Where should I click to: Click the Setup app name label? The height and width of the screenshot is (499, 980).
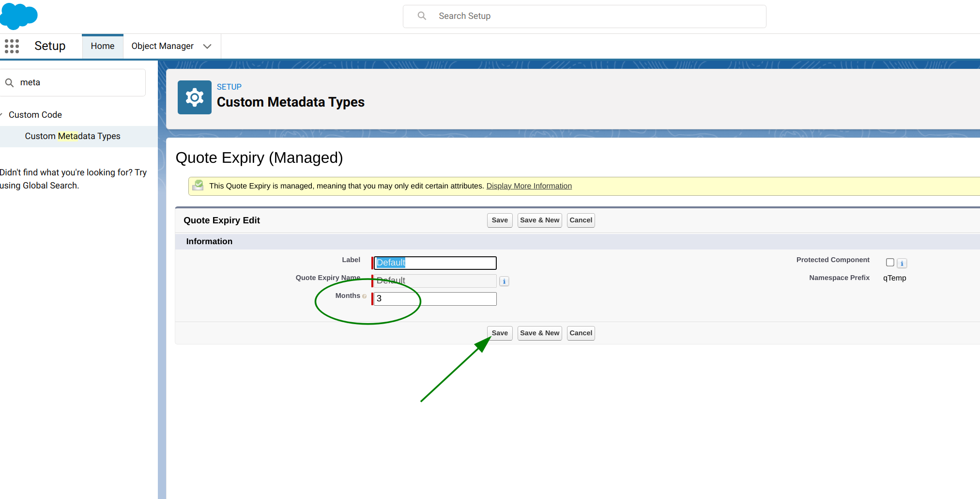pos(50,46)
